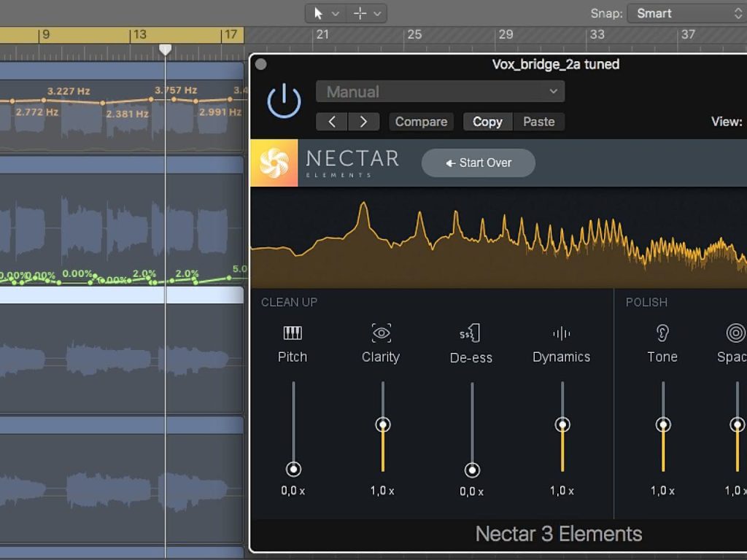This screenshot has width=747, height=560.
Task: Click the Tone slider handle
Action: pos(663,424)
